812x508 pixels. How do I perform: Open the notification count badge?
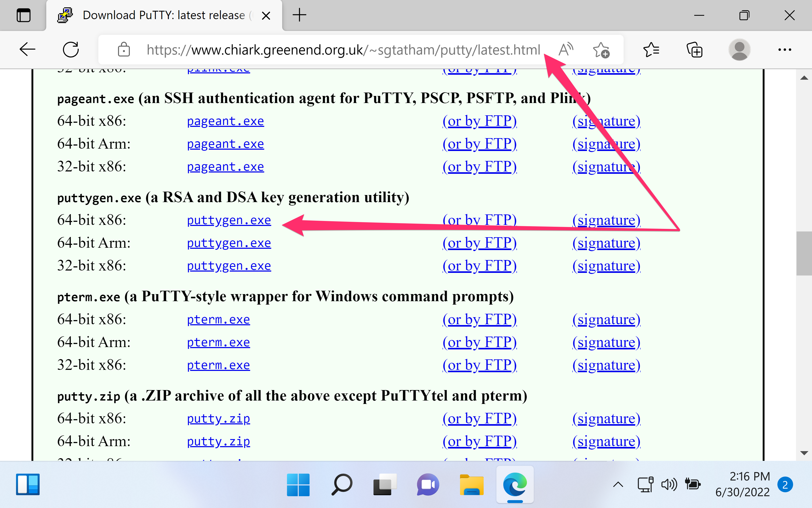[785, 485]
